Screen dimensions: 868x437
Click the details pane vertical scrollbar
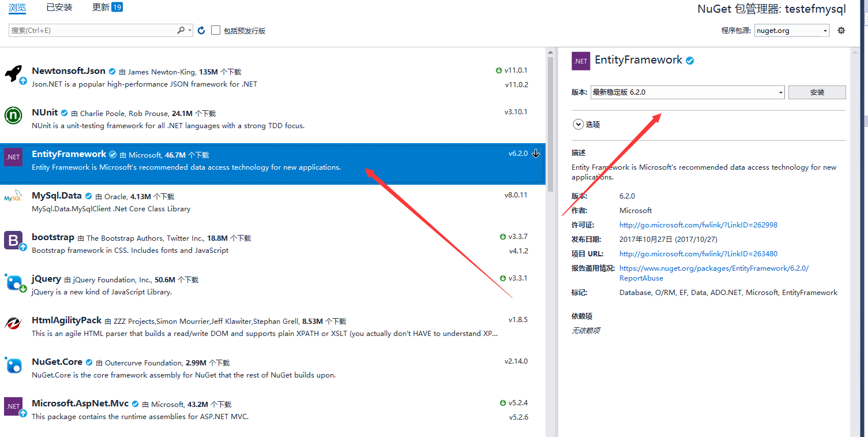tap(855, 242)
